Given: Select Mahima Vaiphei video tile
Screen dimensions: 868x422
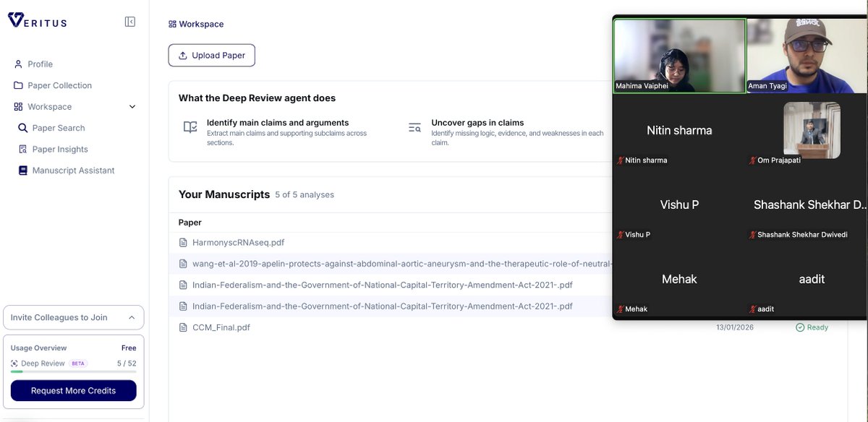Looking at the screenshot, I should click(679, 56).
